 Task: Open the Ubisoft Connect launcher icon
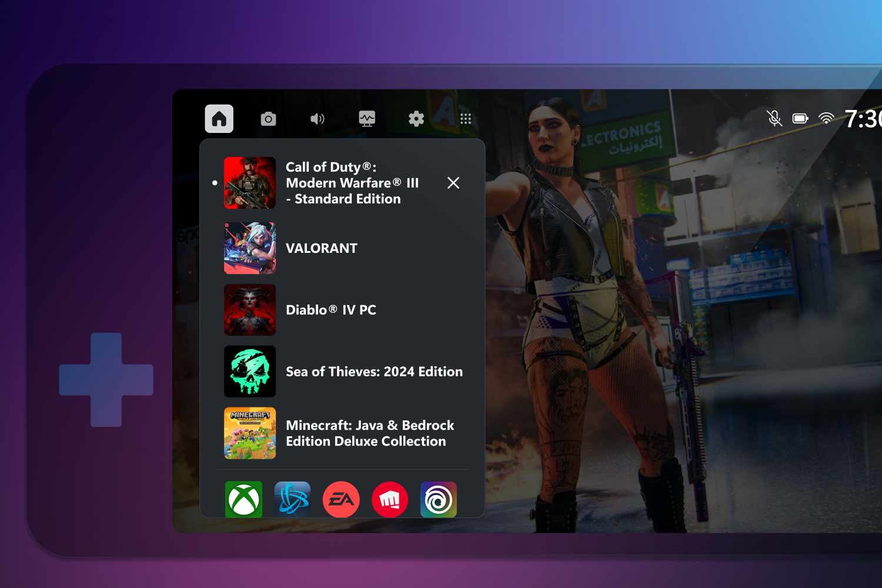(x=439, y=499)
